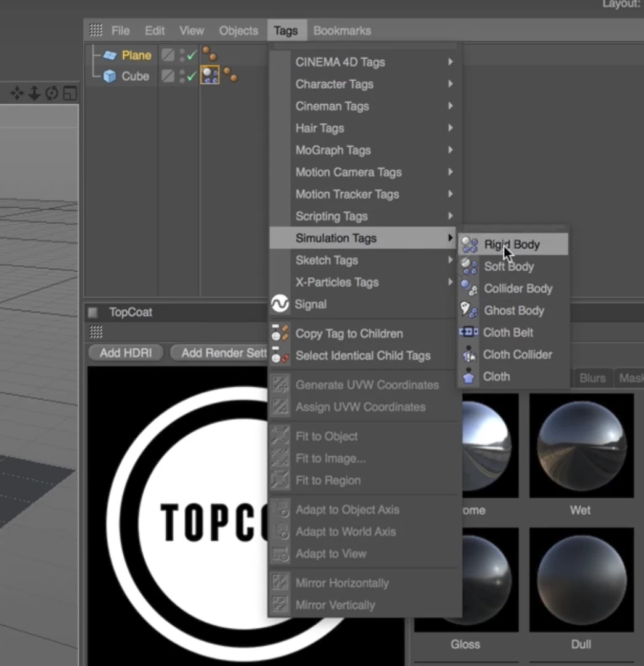Toggle Cube visibility dots
This screenshot has height=666, width=644.
[x=182, y=76]
